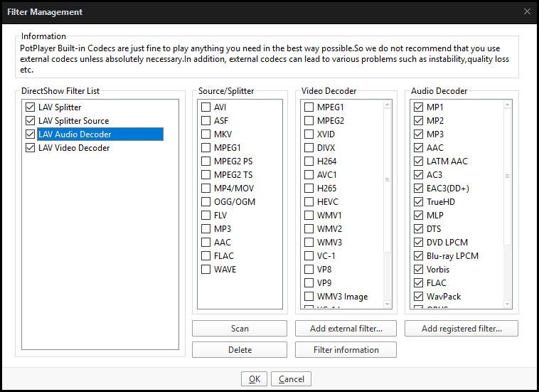Toggle the LAV Video Decoder checkbox
The image size is (539, 392).
click(x=31, y=148)
